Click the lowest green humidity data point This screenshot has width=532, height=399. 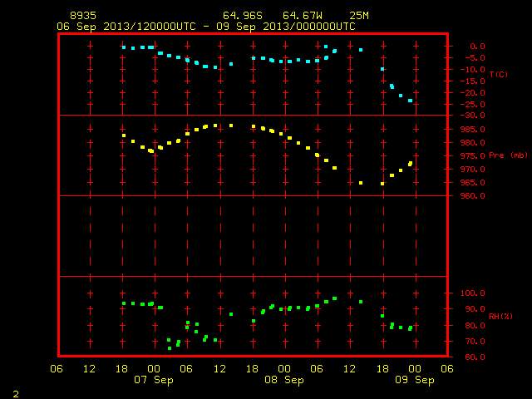click(170, 348)
